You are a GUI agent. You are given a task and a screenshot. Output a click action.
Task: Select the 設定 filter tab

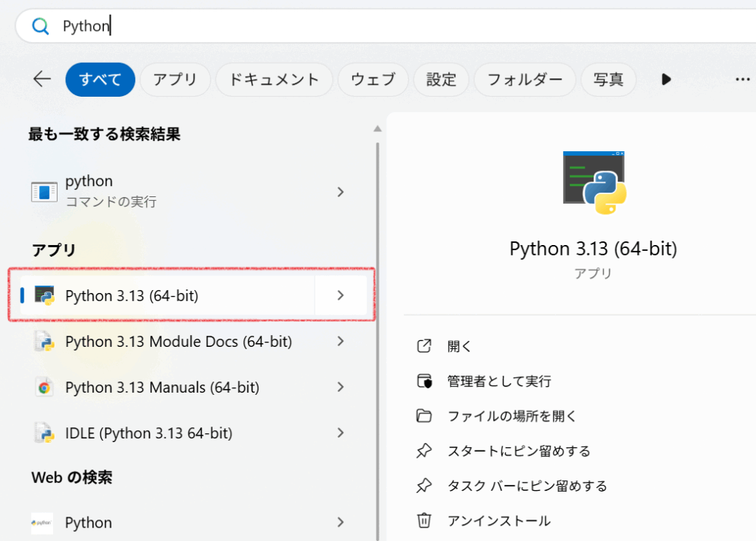441,80
